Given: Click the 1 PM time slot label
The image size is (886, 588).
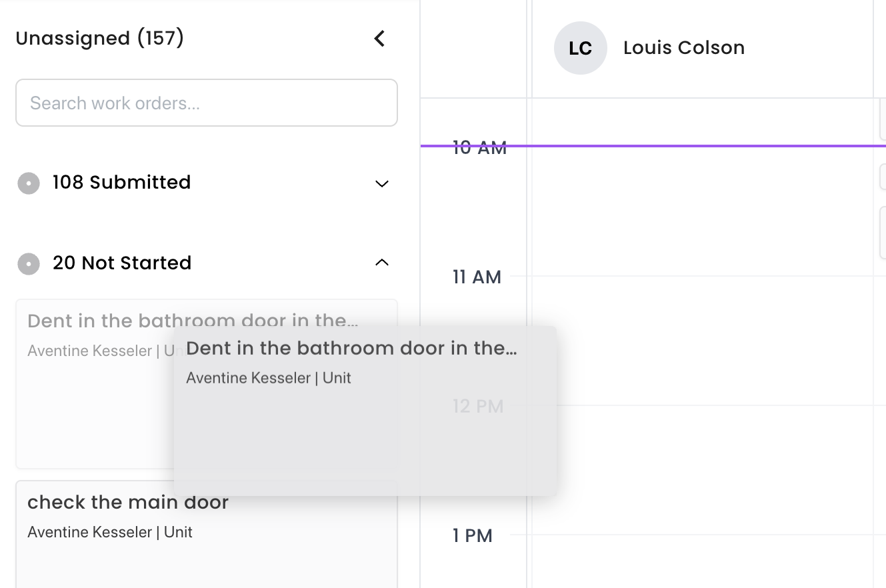Looking at the screenshot, I should (x=473, y=536).
